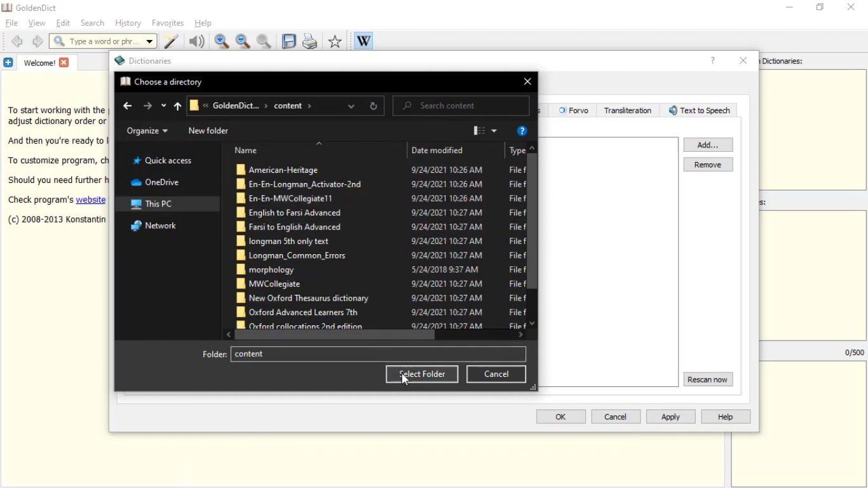868x488 pixels.
Task: Open the View menu
Action: point(37,23)
